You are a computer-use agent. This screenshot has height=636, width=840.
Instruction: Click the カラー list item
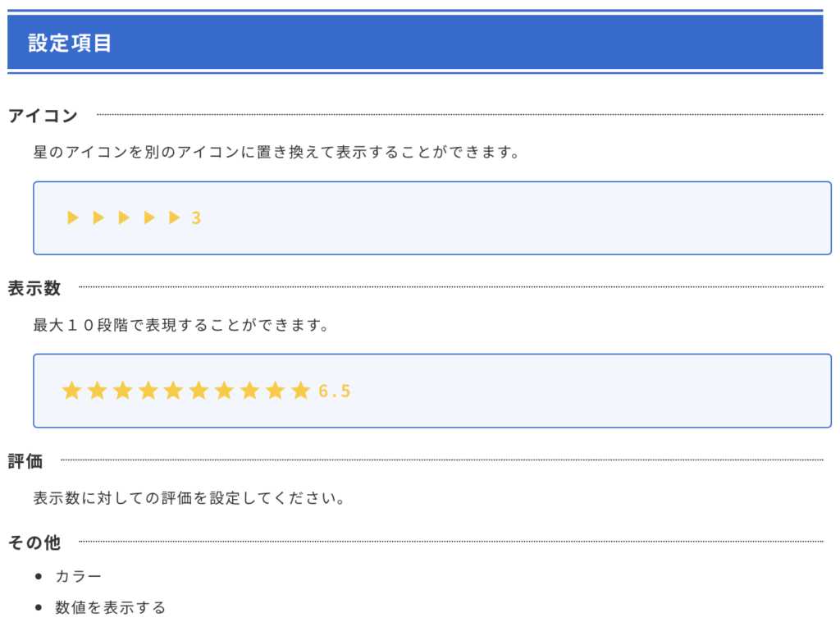click(x=78, y=576)
